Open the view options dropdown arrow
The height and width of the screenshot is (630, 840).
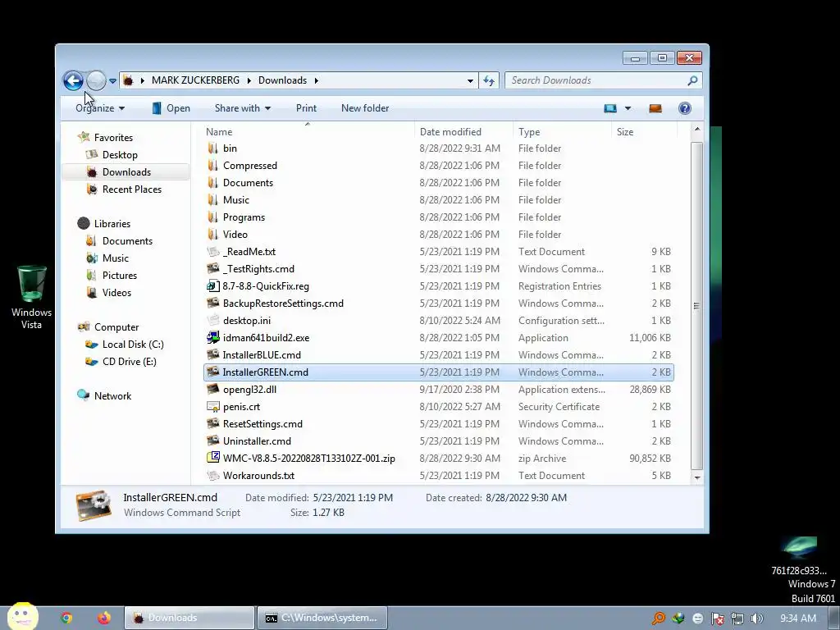[x=628, y=108]
